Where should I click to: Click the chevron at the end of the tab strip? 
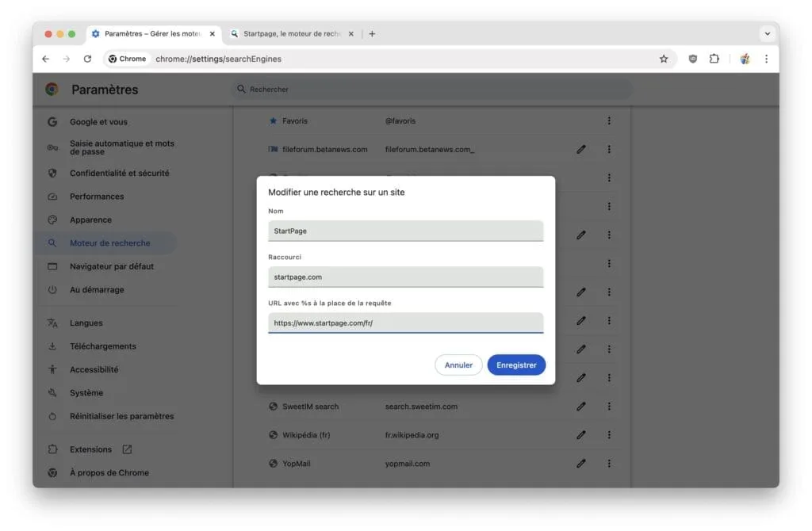click(x=766, y=33)
